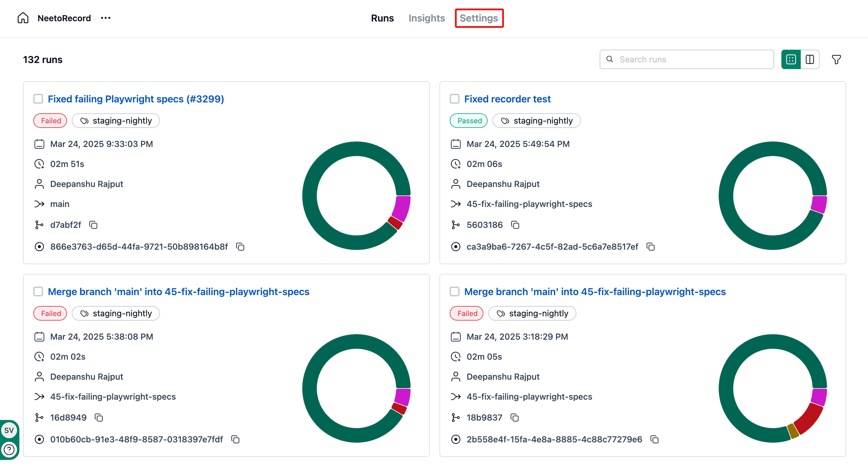Click the home icon beside NeetoRecord
Image resolution: width=868 pixels, height=466 pixels.
point(23,18)
